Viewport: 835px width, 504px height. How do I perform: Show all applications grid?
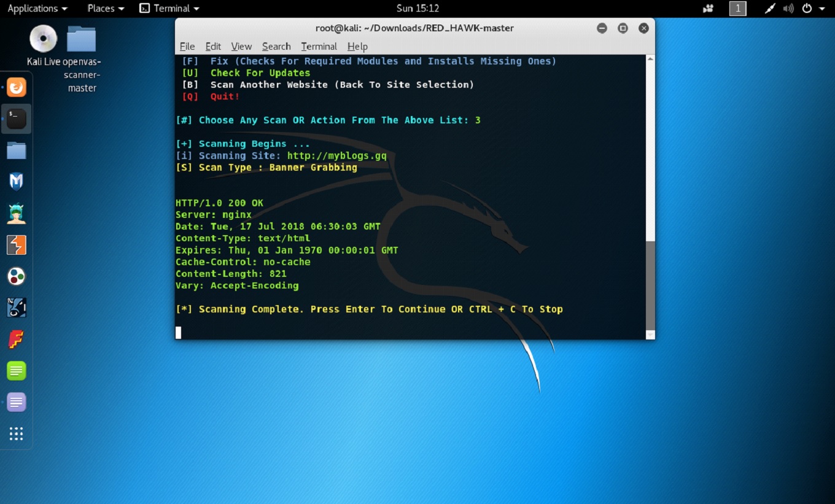17,434
